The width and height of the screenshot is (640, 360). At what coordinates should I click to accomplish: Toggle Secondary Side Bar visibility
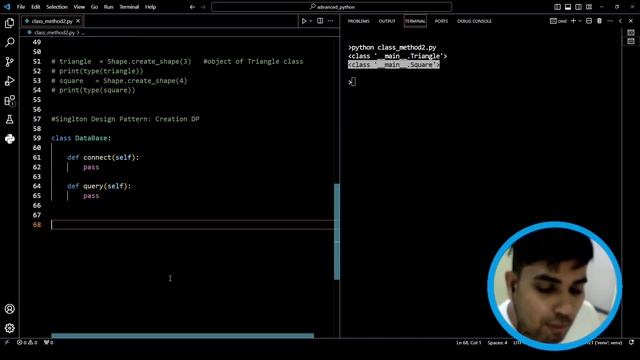[x=578, y=7]
